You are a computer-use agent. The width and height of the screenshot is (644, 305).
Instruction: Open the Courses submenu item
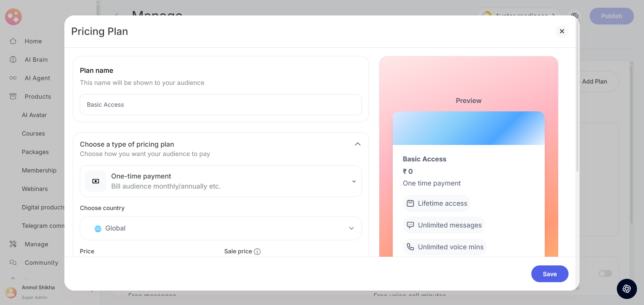tap(33, 134)
